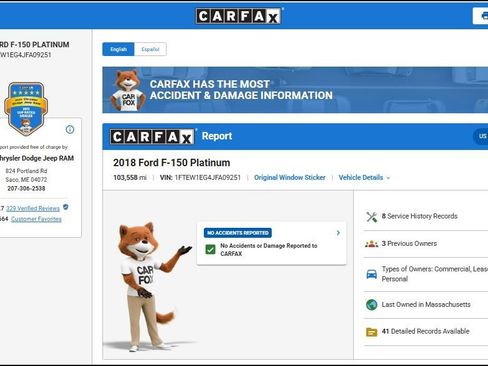Switch report language to English
The height and width of the screenshot is (366, 488).
pyautogui.click(x=118, y=49)
